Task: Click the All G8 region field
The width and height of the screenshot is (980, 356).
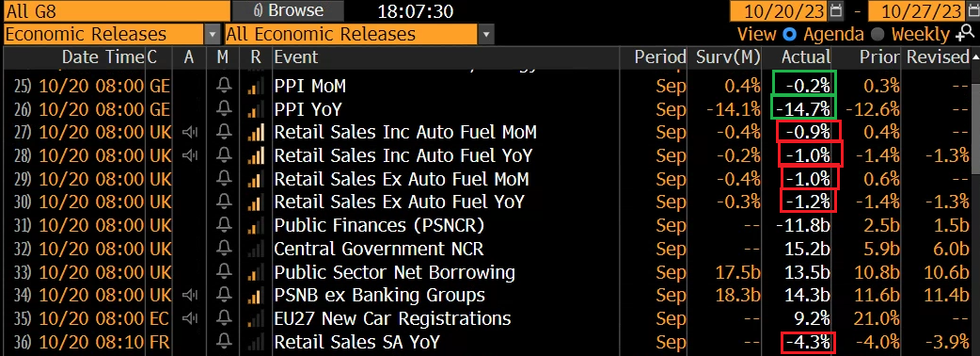Action: pos(117,11)
